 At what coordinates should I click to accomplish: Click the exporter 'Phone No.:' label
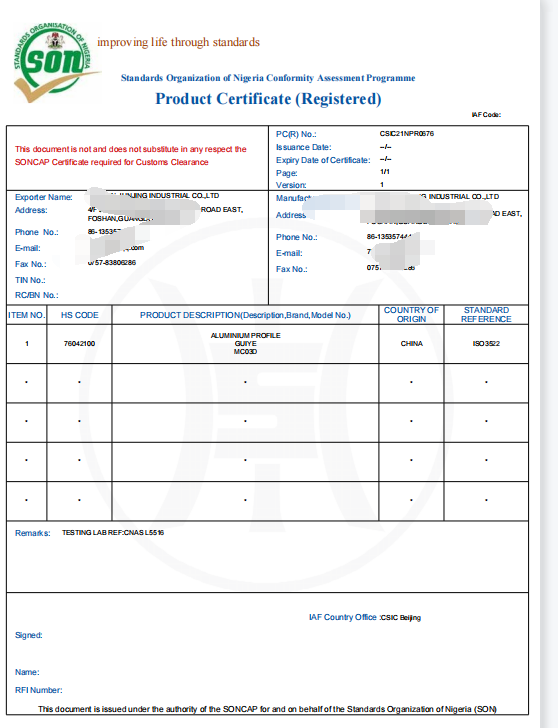(x=37, y=232)
